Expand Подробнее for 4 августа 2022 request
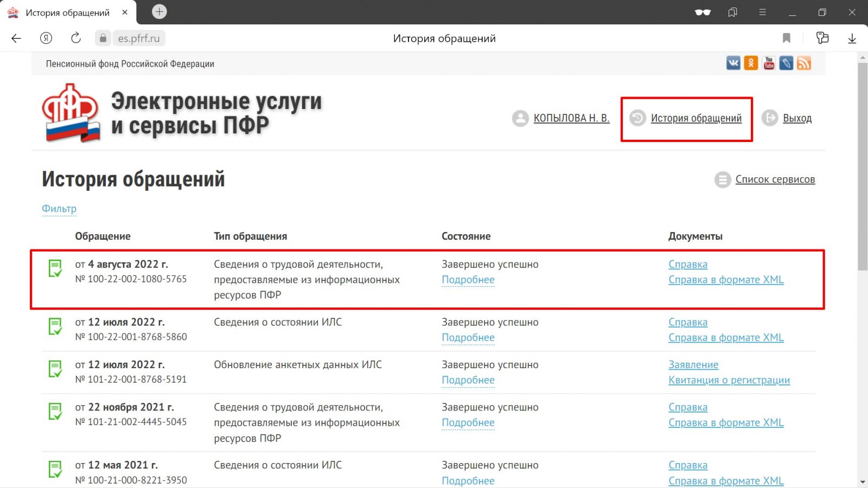 click(468, 280)
